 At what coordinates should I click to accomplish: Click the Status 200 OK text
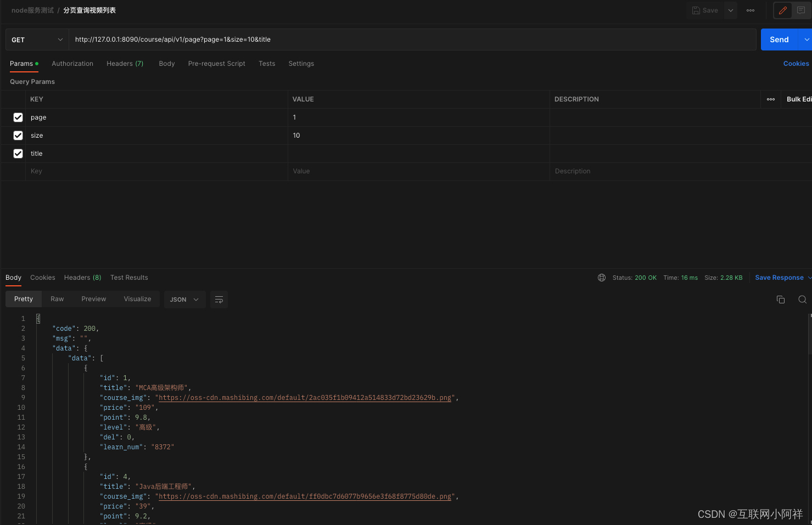coord(635,278)
